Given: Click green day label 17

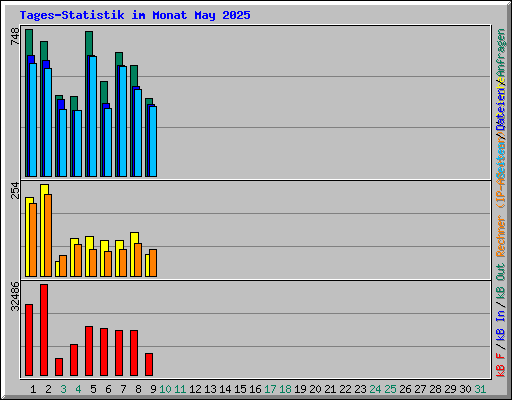Looking at the screenshot, I should click(270, 389).
